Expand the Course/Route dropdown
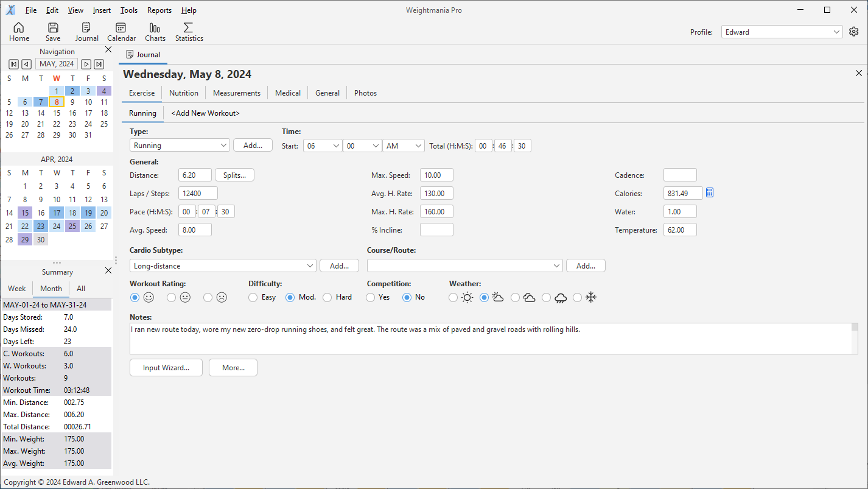 (464, 266)
